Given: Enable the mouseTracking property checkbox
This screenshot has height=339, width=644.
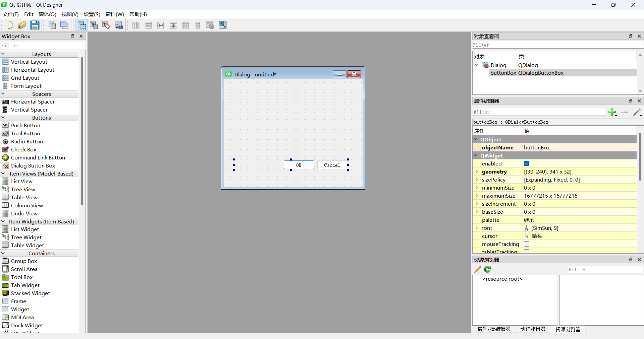Looking at the screenshot, I should click(527, 244).
